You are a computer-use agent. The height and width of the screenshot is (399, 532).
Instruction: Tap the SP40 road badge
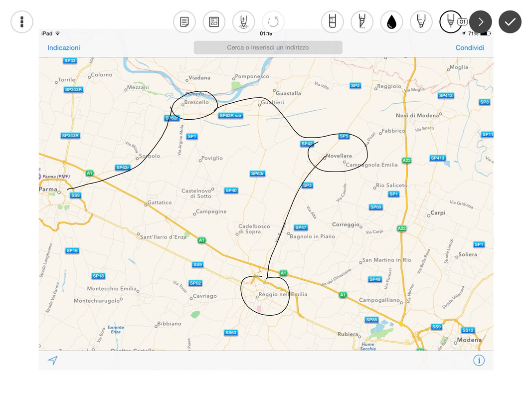pos(231,191)
